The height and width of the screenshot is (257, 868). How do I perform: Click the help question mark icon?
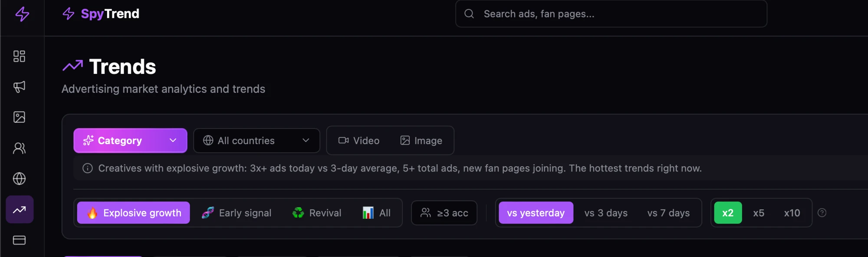click(822, 213)
